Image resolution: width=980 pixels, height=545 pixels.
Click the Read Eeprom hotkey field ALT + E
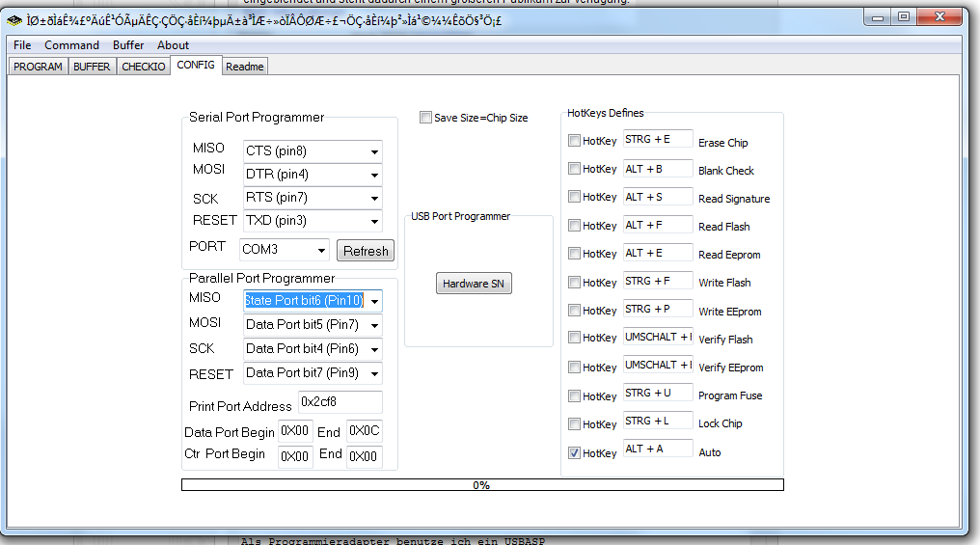point(658,253)
